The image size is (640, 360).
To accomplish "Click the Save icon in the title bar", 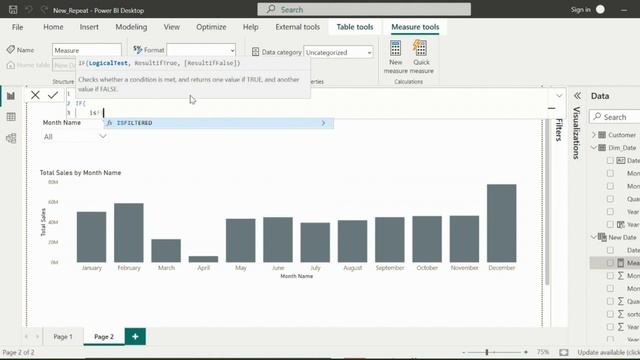I will [13, 9].
